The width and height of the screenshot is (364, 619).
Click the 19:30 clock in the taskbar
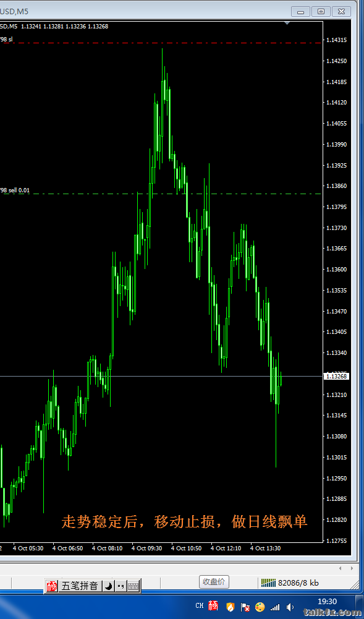click(327, 601)
